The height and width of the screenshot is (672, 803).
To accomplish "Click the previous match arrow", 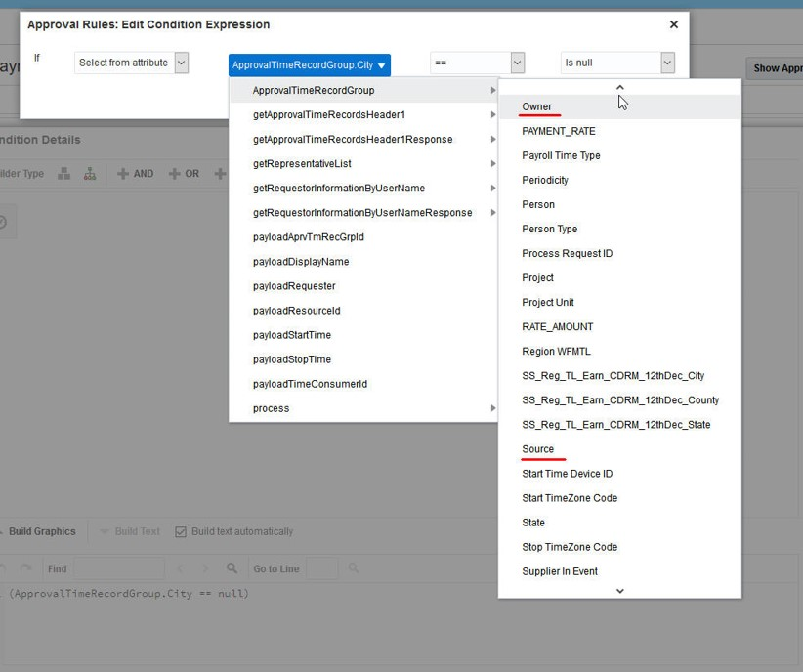I will pos(181,568).
